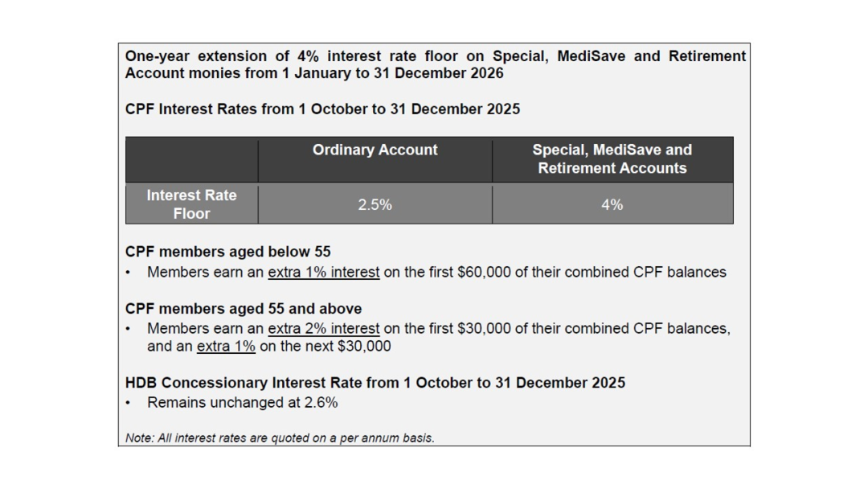The image size is (868, 489).
Task: Click the 'CPF members aged 55 and above' heading
Action: [x=244, y=309]
